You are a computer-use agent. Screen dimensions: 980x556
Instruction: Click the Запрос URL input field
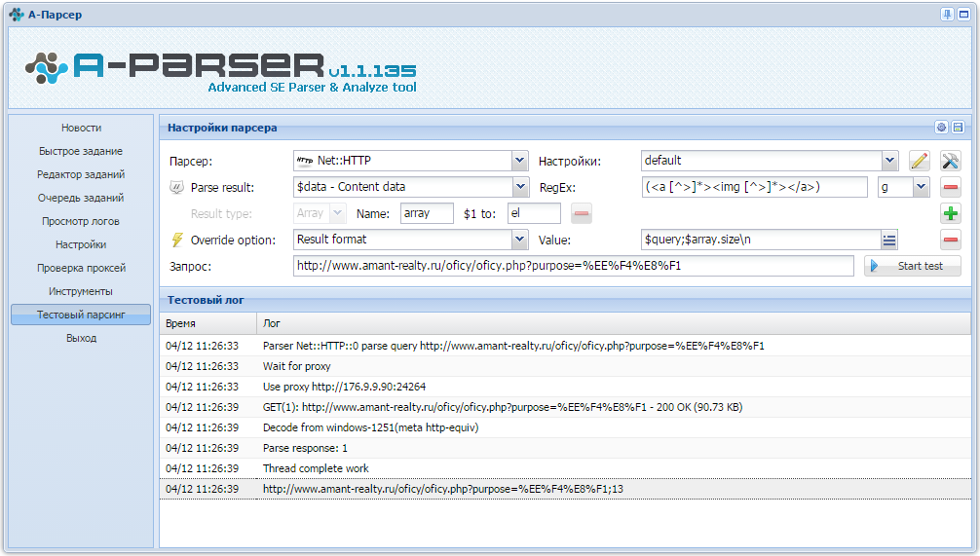coord(573,266)
